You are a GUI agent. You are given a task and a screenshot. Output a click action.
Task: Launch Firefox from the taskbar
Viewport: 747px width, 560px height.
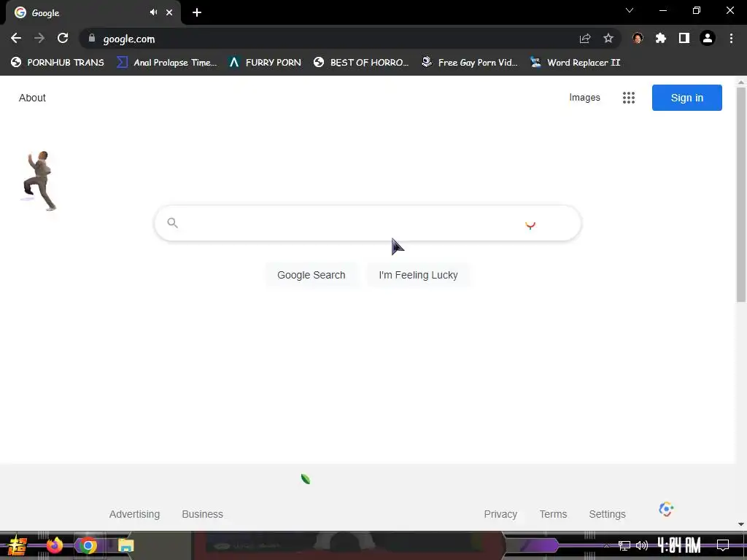(x=54, y=545)
